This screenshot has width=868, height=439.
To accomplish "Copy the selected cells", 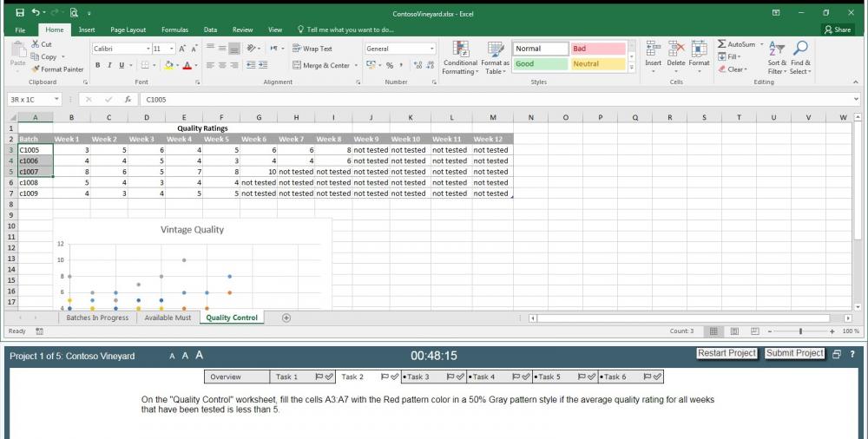I will [43, 56].
